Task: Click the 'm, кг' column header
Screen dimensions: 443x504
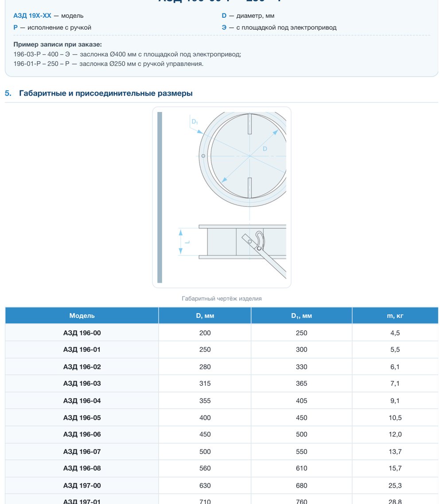Action: coord(395,316)
